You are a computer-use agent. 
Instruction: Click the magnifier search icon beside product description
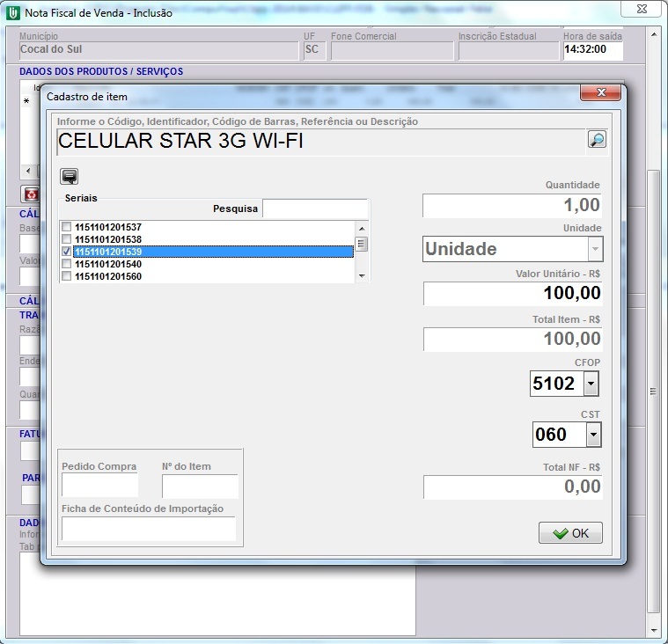[597, 140]
